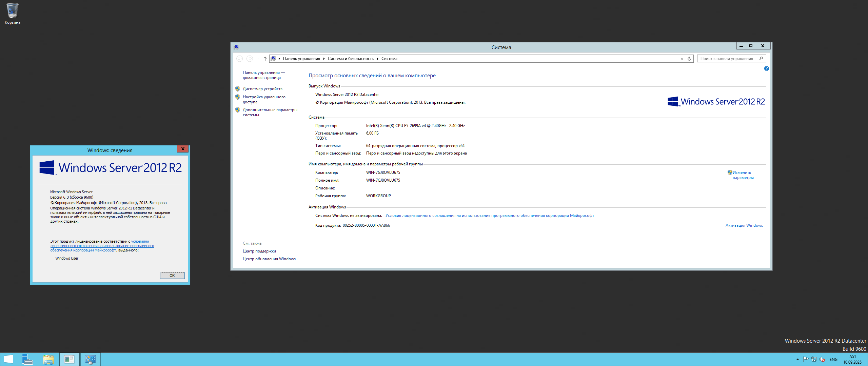This screenshot has width=868, height=366.
Task: Maximize the Система window
Action: [x=750, y=46]
